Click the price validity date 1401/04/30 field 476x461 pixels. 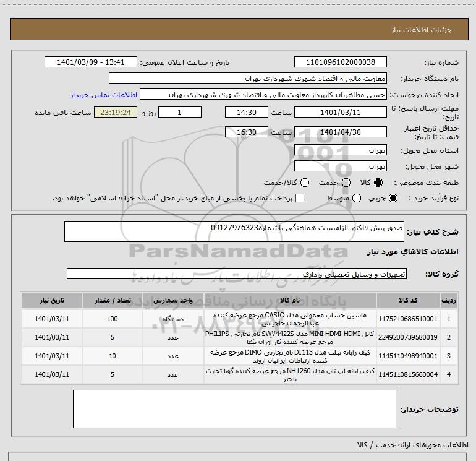pos(340,132)
